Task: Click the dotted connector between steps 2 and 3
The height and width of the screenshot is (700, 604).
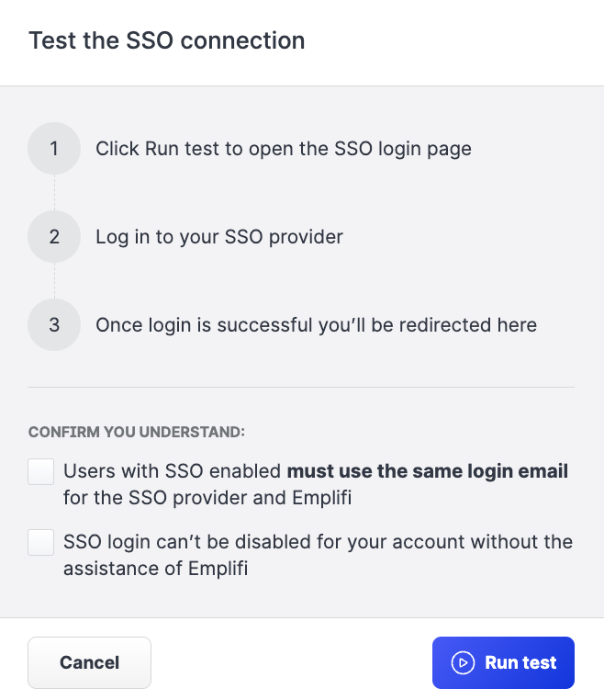Action: (54, 280)
